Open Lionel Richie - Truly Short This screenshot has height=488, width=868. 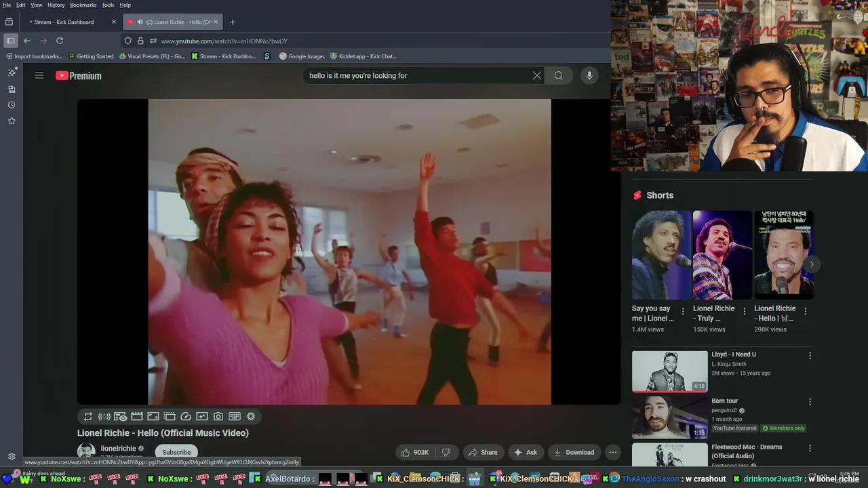(722, 255)
